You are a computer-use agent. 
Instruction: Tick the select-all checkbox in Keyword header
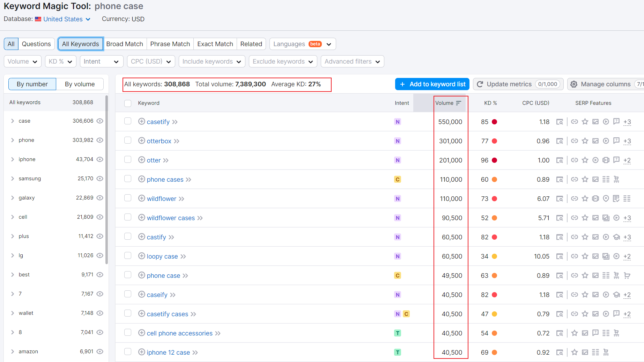(128, 103)
